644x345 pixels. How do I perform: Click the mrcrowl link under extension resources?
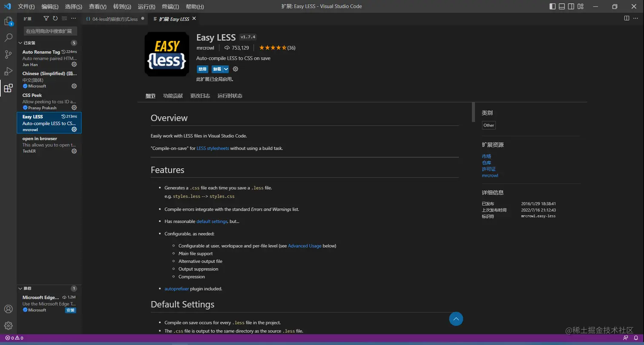pos(490,175)
